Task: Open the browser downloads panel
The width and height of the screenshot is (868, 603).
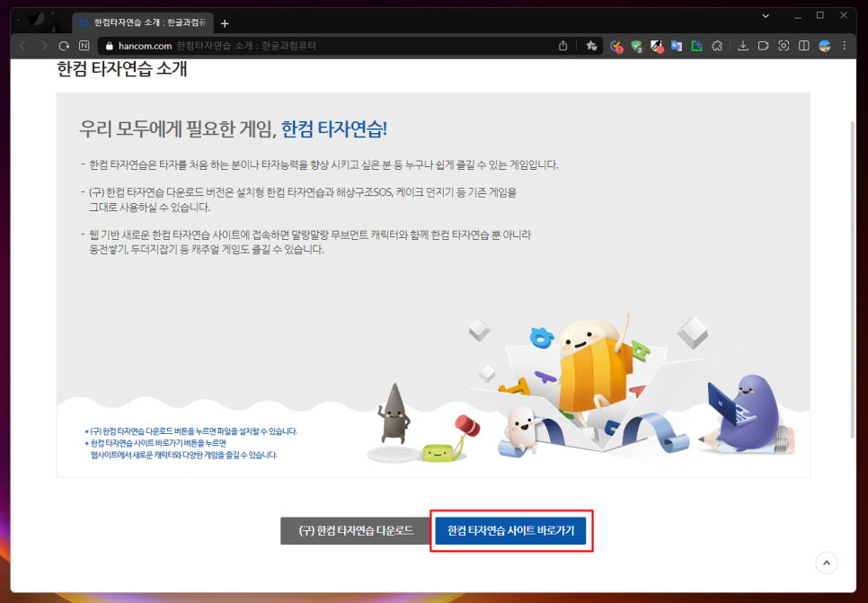Action: tap(743, 46)
